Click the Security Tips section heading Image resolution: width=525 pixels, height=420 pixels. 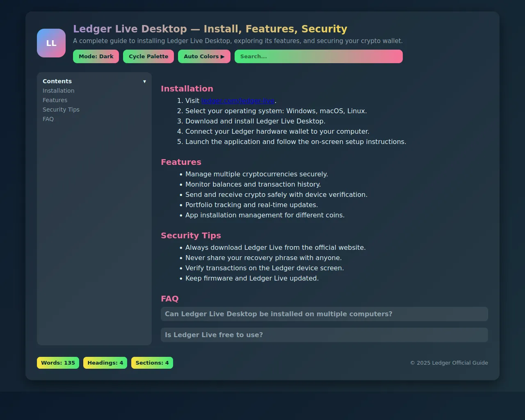[x=191, y=235]
